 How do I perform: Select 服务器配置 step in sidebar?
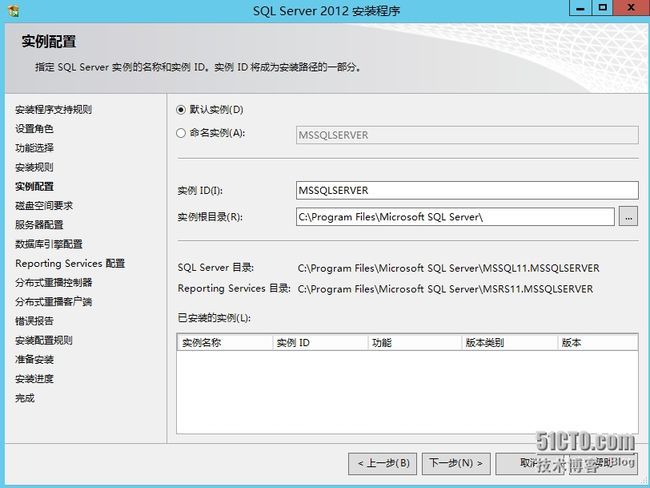[x=39, y=225]
